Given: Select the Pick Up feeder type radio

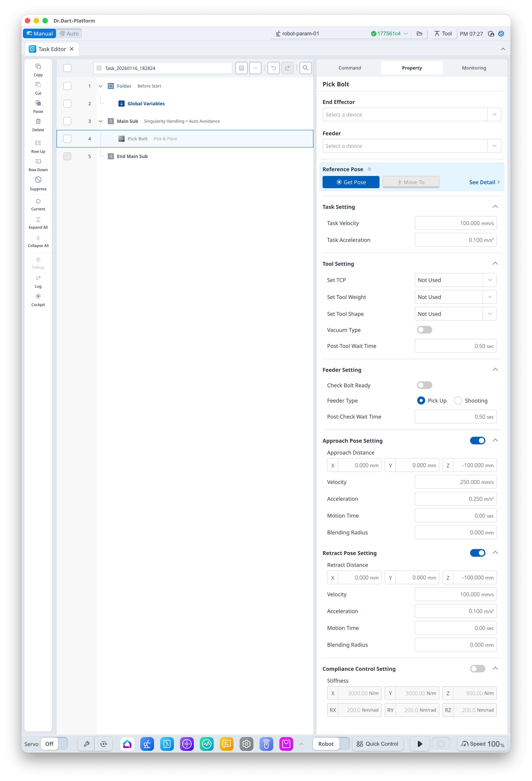Looking at the screenshot, I should [x=421, y=401].
